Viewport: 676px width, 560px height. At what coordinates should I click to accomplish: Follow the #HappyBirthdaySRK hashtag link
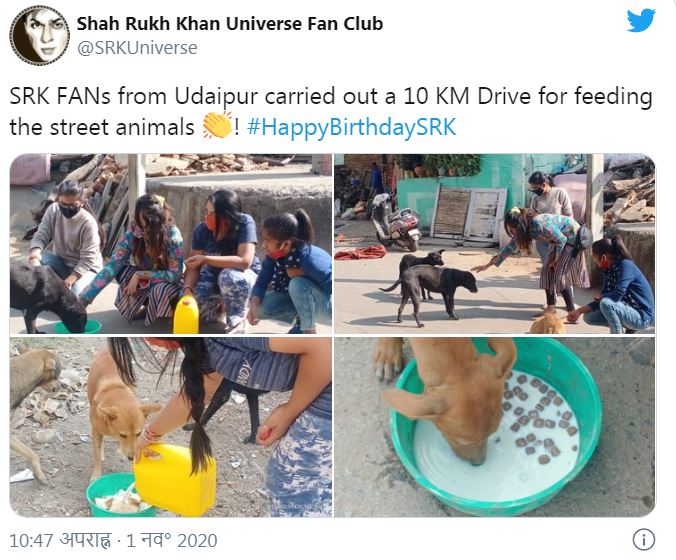(352, 127)
